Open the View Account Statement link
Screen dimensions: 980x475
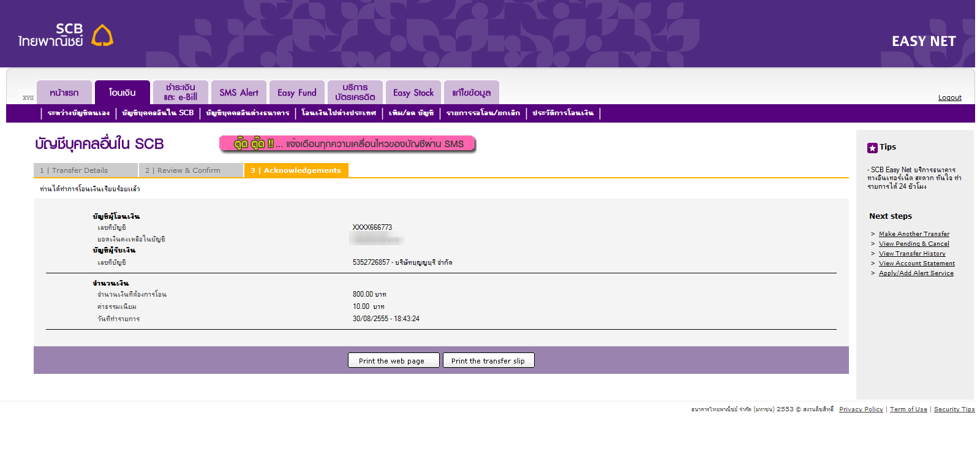[x=917, y=264]
